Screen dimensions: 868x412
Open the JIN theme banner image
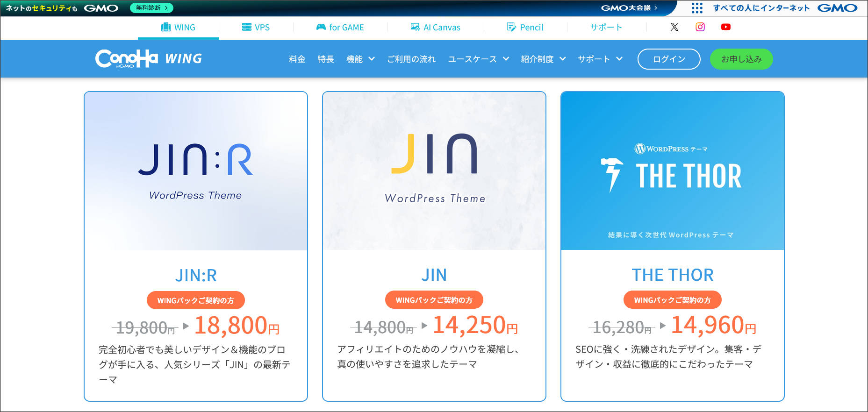pyautogui.click(x=434, y=171)
